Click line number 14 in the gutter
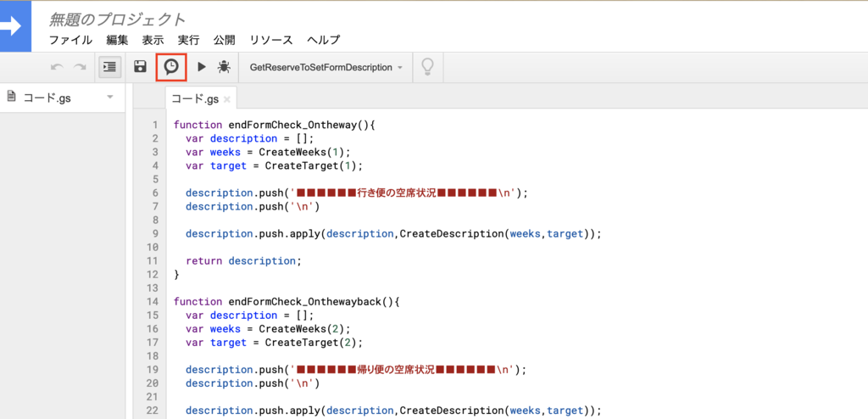Viewport: 868px width, 419px height. coord(153,301)
